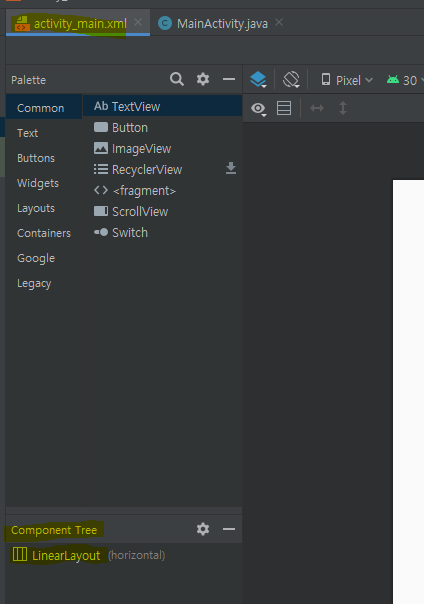424x604 pixels.
Task: Close the MainActivity.java tab
Action: click(x=279, y=22)
